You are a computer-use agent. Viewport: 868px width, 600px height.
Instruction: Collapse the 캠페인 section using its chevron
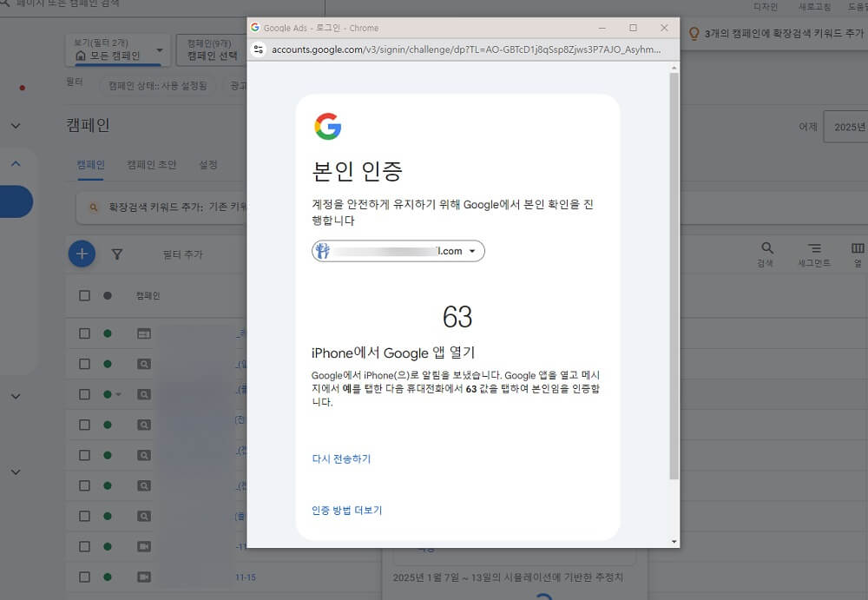click(x=15, y=162)
